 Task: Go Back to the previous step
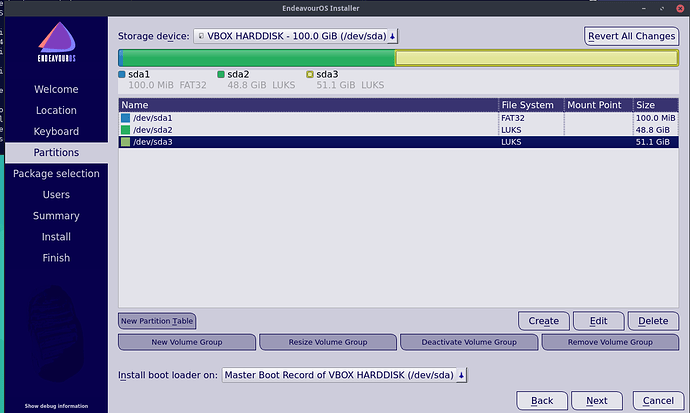pyautogui.click(x=542, y=401)
